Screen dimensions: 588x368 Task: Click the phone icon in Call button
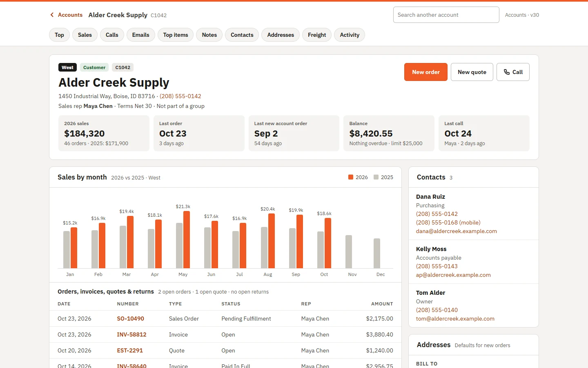pyautogui.click(x=507, y=72)
